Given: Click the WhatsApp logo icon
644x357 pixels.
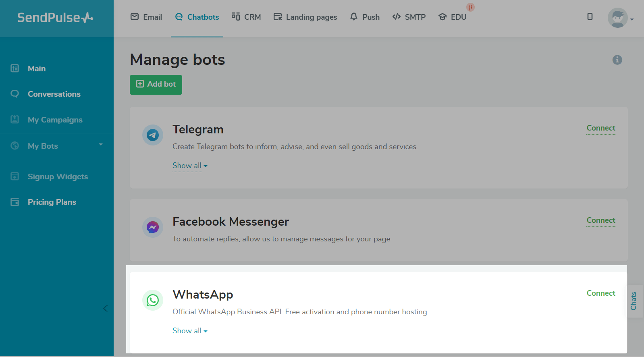Looking at the screenshot, I should (x=153, y=300).
